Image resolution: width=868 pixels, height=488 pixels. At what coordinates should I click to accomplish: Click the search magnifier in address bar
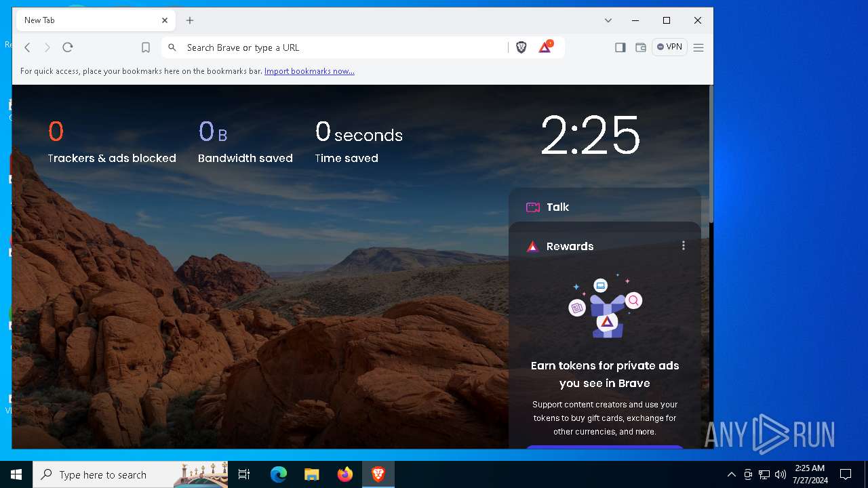(172, 47)
